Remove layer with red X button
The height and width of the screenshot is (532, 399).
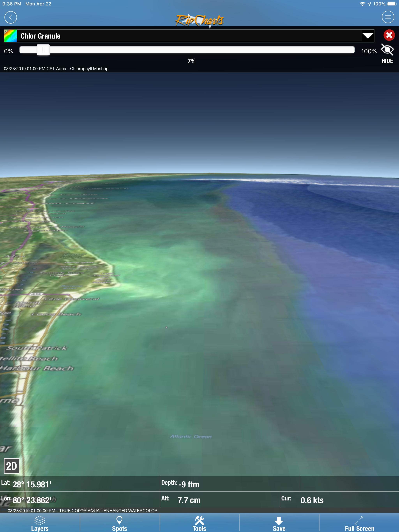(389, 35)
